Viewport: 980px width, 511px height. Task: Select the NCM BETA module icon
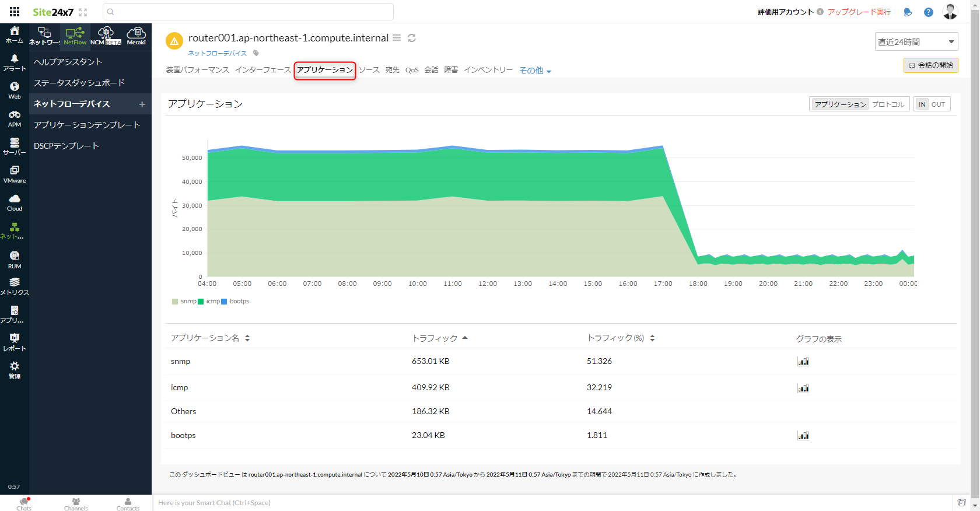coord(106,36)
